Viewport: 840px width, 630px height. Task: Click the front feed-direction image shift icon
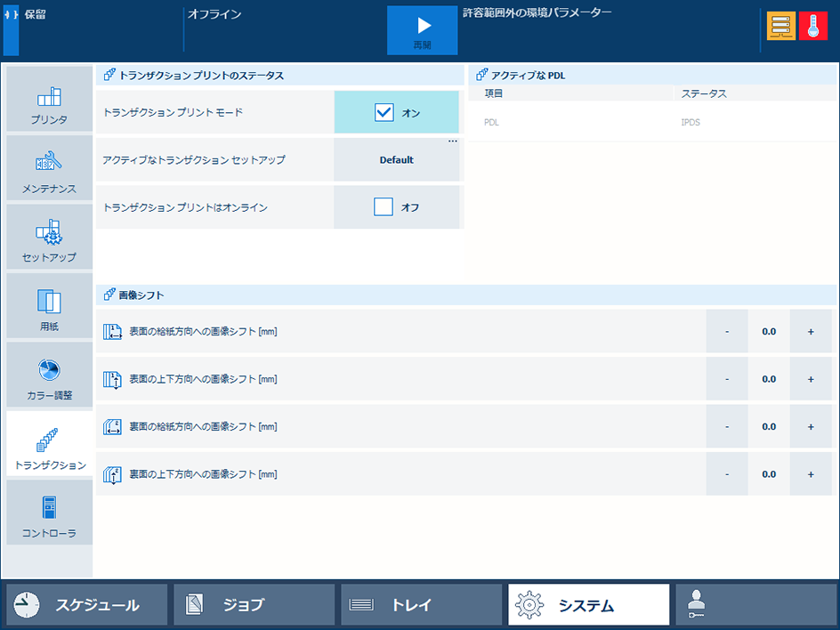point(112,332)
